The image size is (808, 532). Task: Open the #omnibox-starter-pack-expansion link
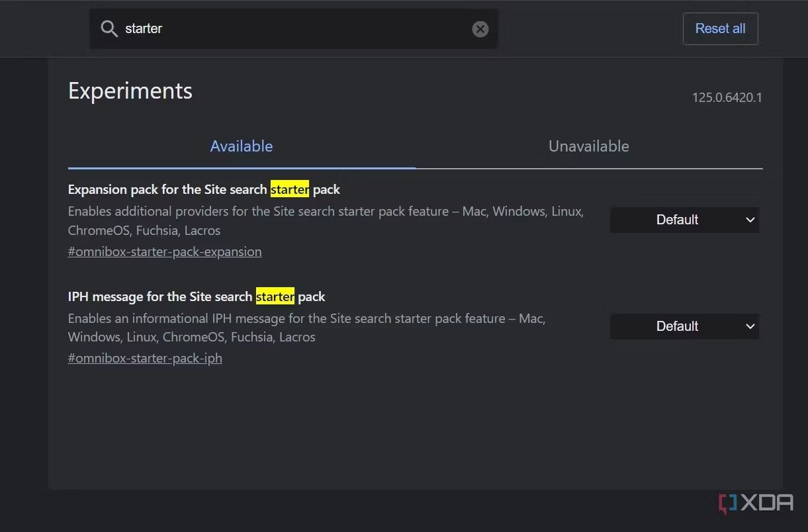click(165, 251)
